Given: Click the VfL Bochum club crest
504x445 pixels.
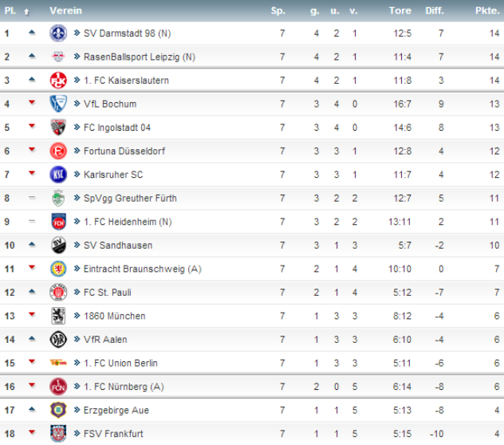Looking at the screenshot, I should (57, 104).
